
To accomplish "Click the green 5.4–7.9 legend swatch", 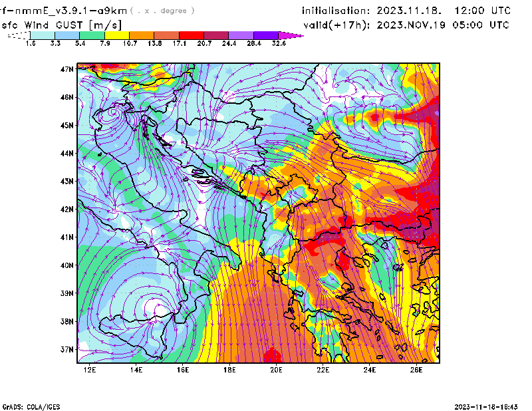I will tap(92, 35).
